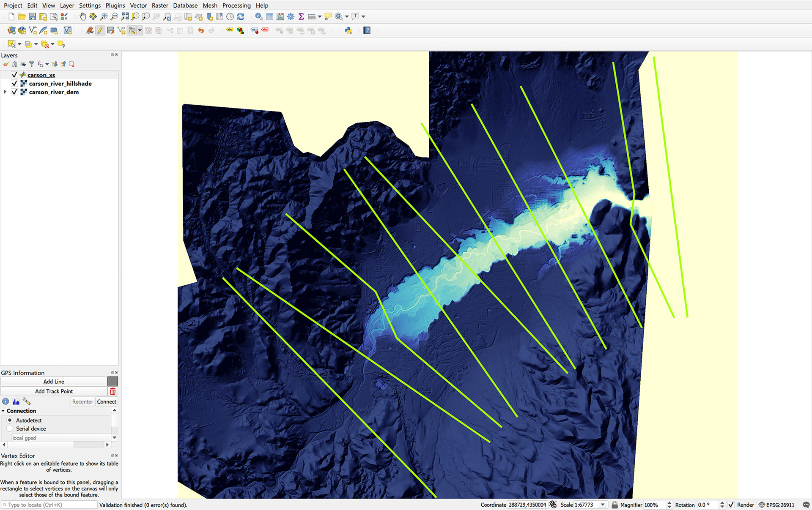Toggle visibility of carson_river_dem layer
The height and width of the screenshot is (510, 812).
14,92
